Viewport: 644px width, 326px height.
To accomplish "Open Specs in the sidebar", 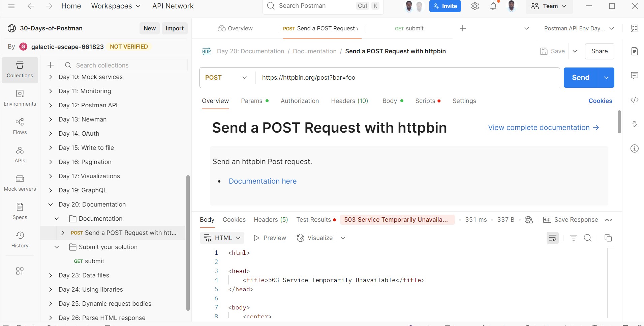I will 20,212.
